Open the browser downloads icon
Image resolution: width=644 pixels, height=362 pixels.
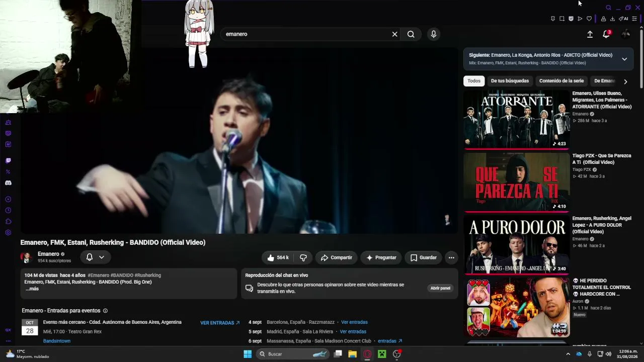pyautogui.click(x=612, y=19)
